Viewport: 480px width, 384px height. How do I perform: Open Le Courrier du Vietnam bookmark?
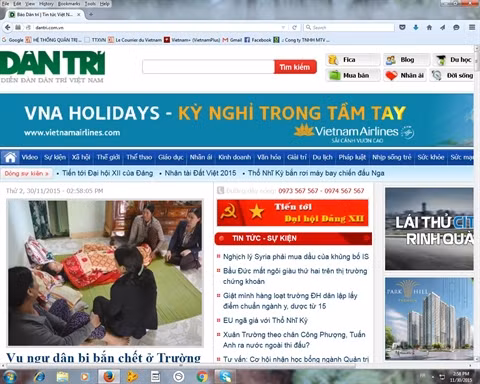(135, 40)
